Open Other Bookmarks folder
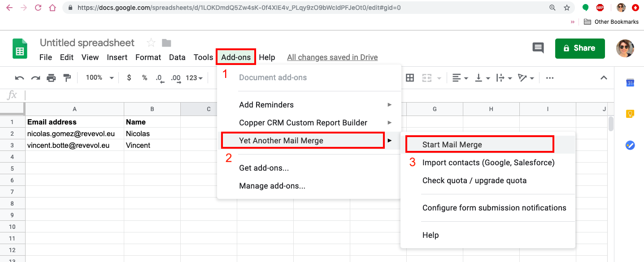This screenshot has width=644, height=262. 611,21
